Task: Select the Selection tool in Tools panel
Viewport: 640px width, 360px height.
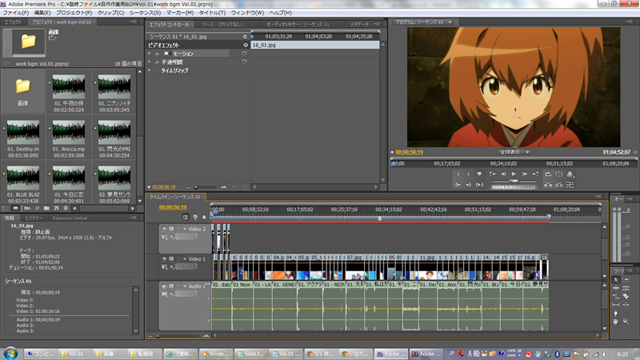Action: click(x=616, y=280)
